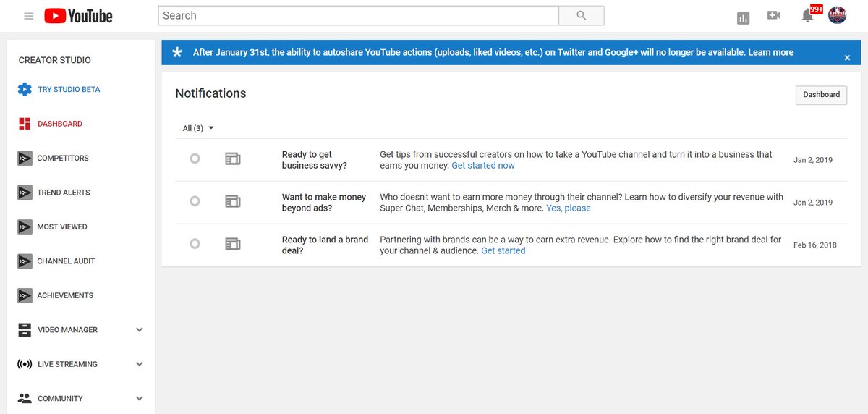Expand the Live Streaming chevron
Viewport: 868px width, 414px height.
coord(140,364)
